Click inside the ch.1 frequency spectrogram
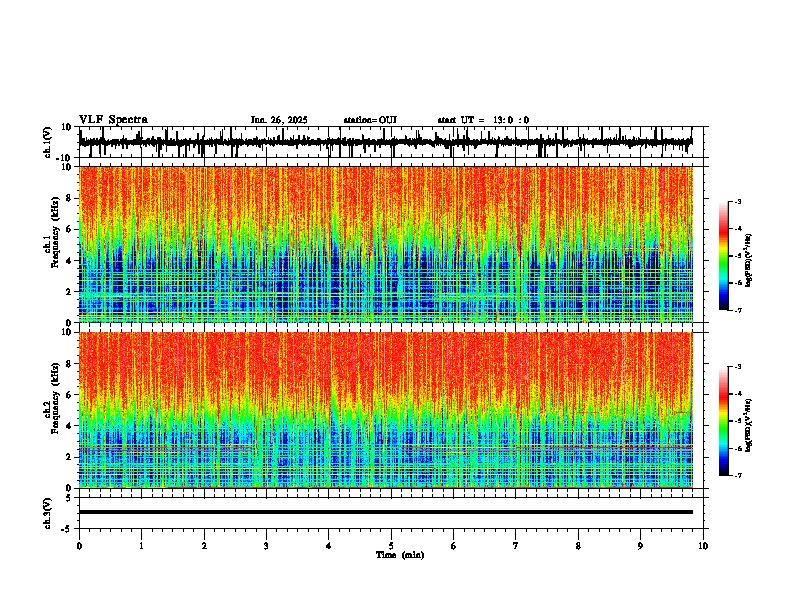Viewport: 792px width, 612px height. [x=386, y=244]
